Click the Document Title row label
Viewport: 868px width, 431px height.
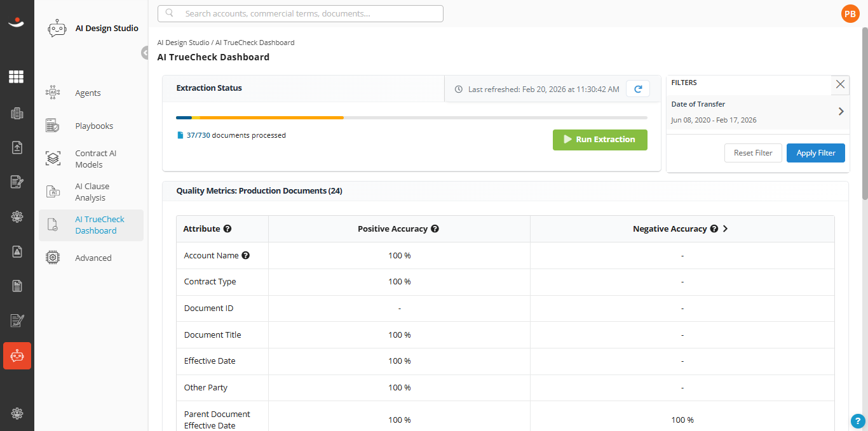click(212, 335)
